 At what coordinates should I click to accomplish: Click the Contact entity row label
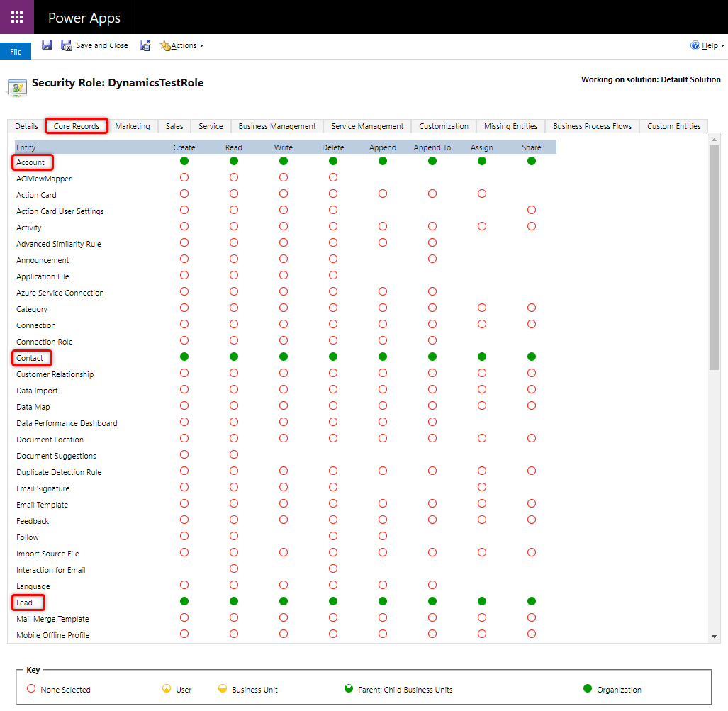30,358
